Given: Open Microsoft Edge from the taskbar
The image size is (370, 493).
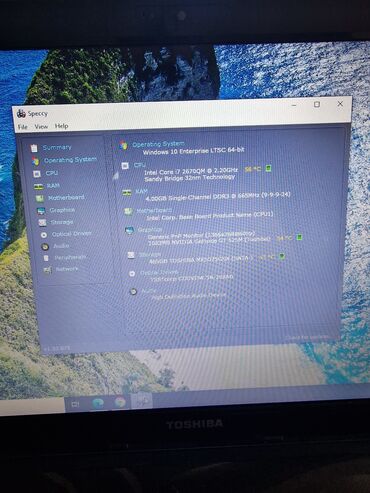Looking at the screenshot, I should [98, 403].
